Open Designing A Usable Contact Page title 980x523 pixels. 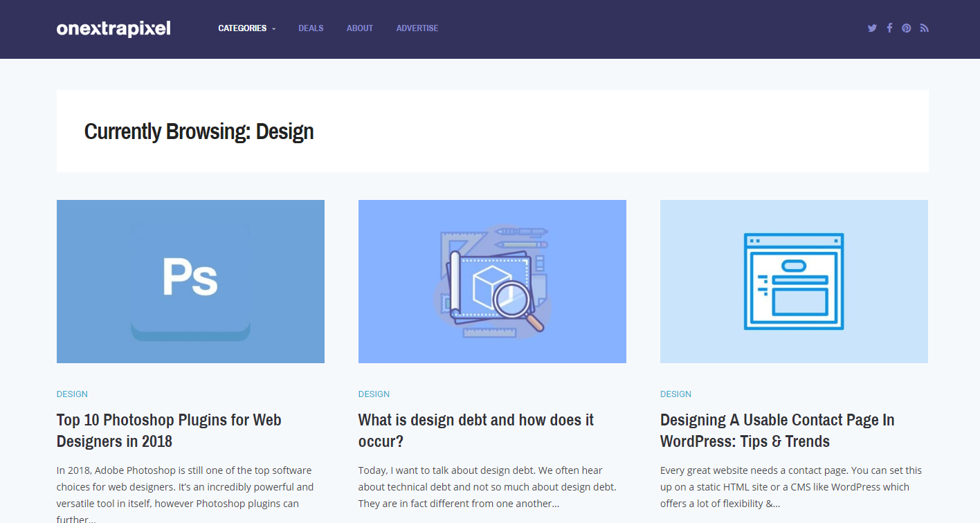click(777, 430)
